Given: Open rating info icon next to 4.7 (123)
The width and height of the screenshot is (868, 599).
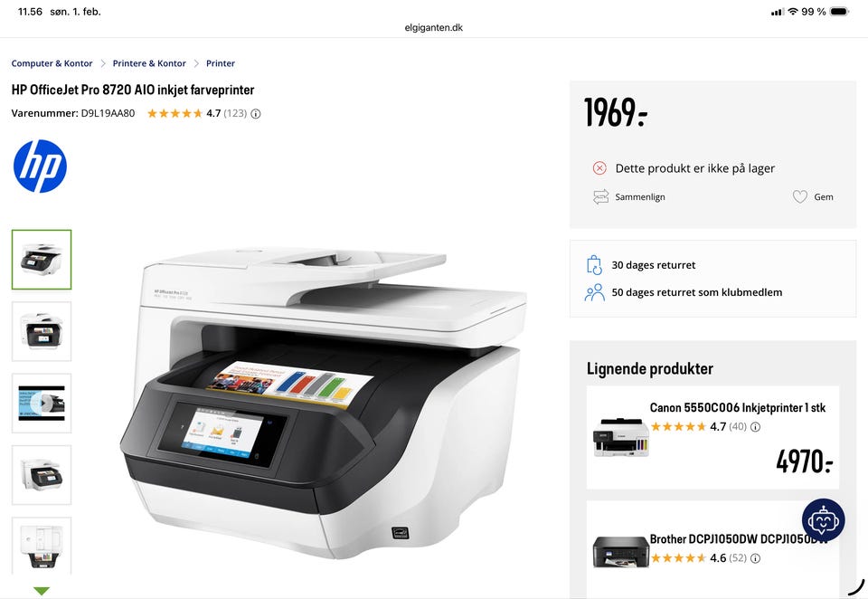Looking at the screenshot, I should point(256,114).
